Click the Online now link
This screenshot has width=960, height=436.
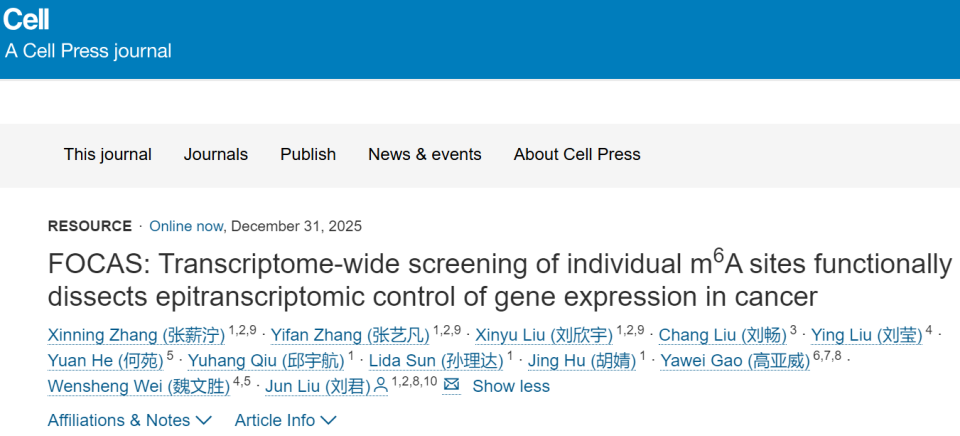[187, 226]
